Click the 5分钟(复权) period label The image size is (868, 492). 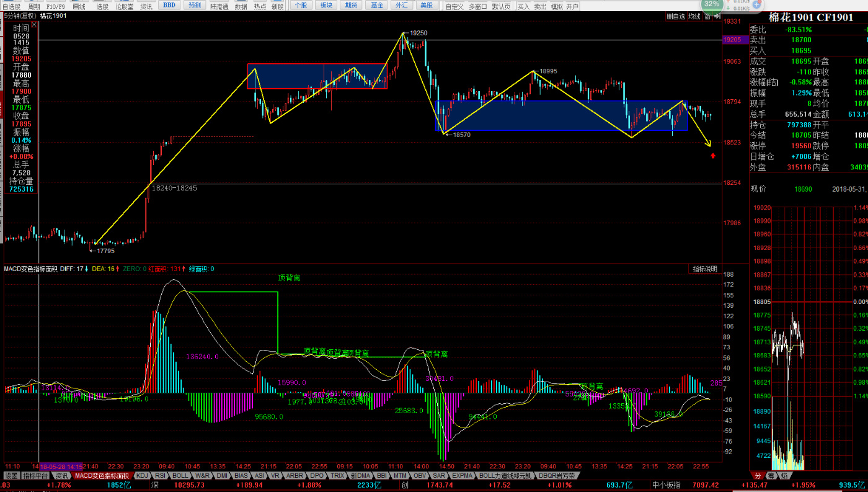(20, 16)
